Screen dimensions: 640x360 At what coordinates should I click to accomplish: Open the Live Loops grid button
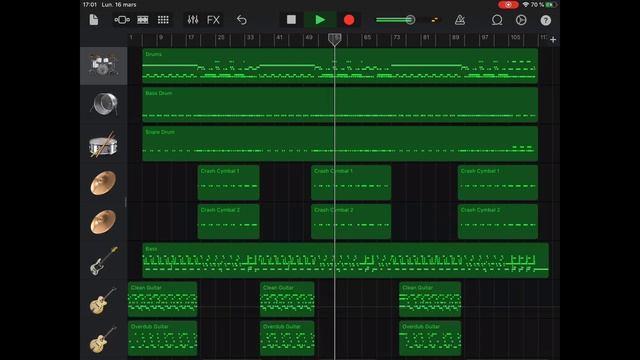pos(163,20)
